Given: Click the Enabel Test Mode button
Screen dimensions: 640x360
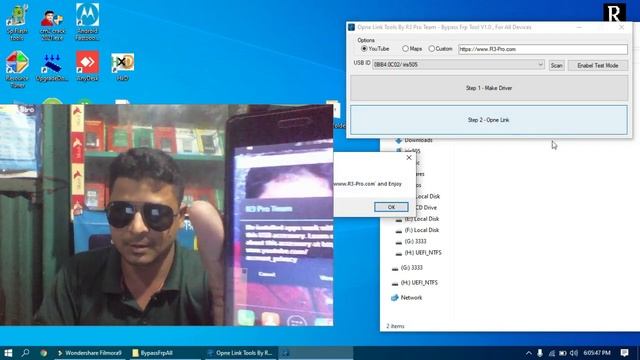Looking at the screenshot, I should [x=598, y=65].
